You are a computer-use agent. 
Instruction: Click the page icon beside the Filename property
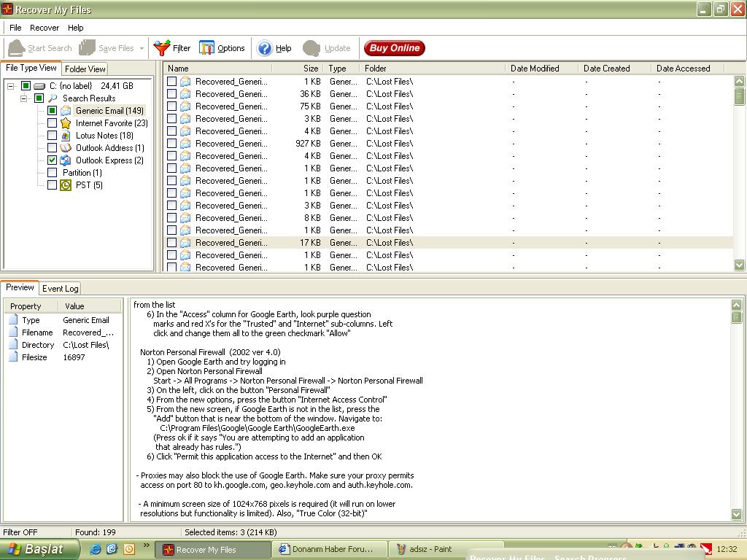coord(13,332)
